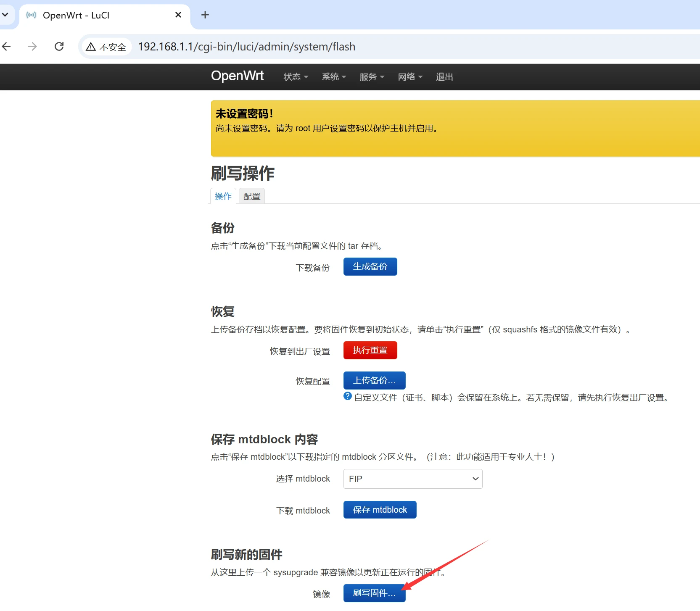The height and width of the screenshot is (611, 700).
Task: Switch to the 配置 tab
Action: (252, 196)
